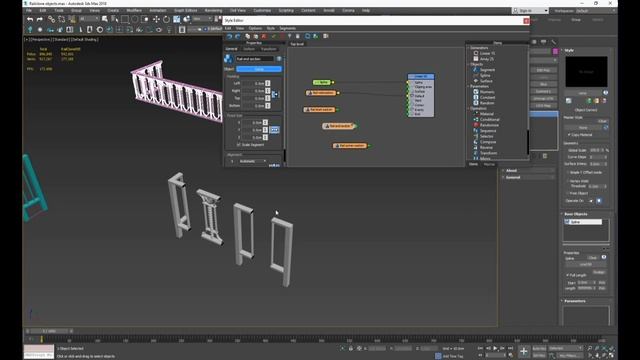640x360 pixels.
Task: Open the Edit menu in Style Editor
Action: click(228, 28)
